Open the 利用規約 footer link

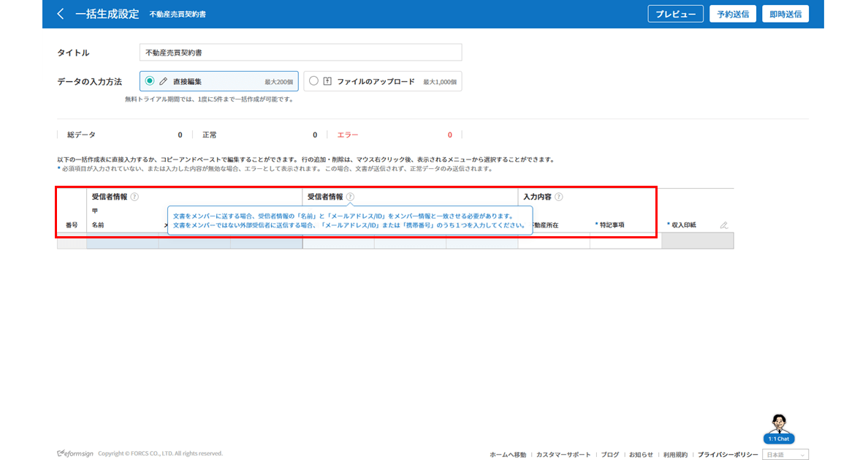tap(675, 454)
